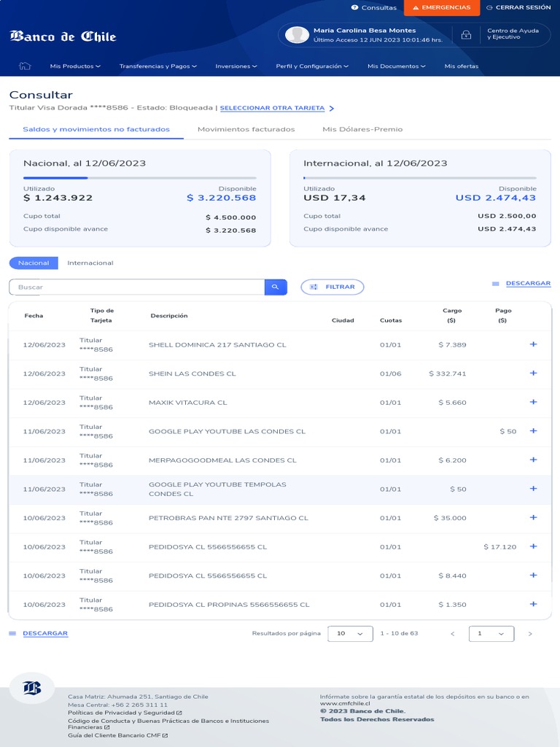Click user name Maria Carolina Besa Montes
The width and height of the screenshot is (560, 747).
(x=365, y=31)
